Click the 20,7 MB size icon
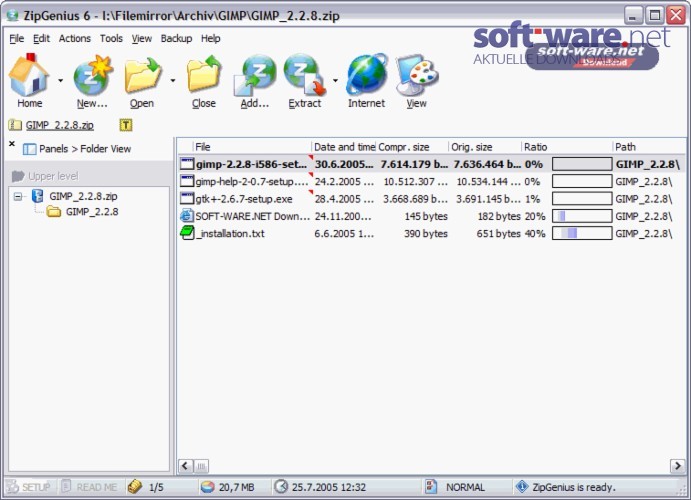This screenshot has width=691, height=500. (207, 487)
